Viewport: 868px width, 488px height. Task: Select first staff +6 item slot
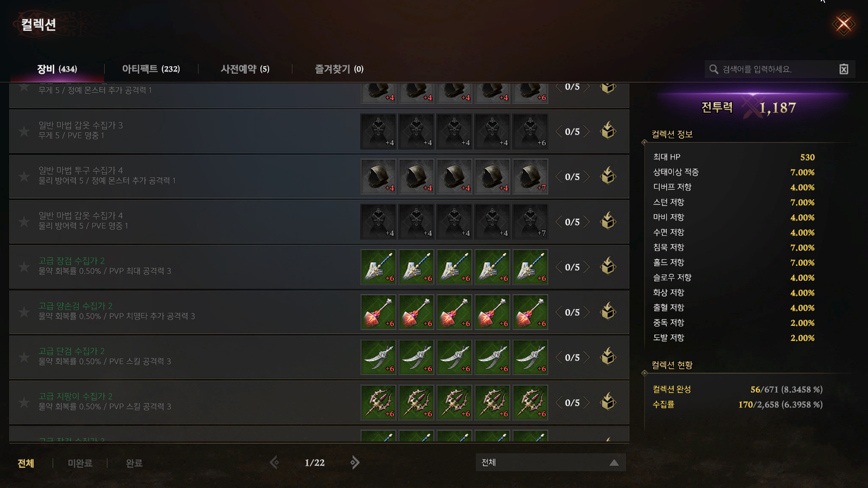379,402
